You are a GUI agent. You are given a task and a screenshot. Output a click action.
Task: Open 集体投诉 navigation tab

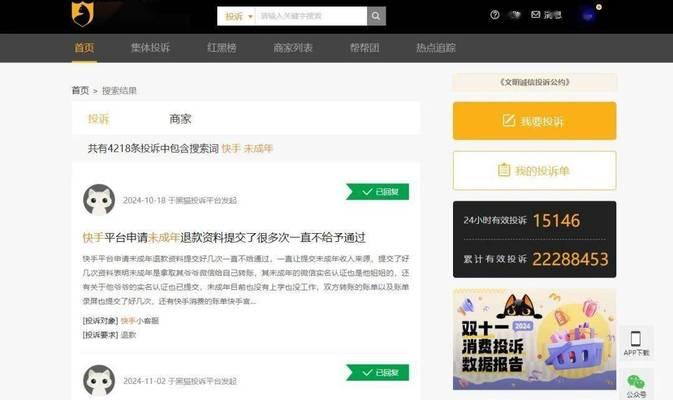[x=150, y=48]
